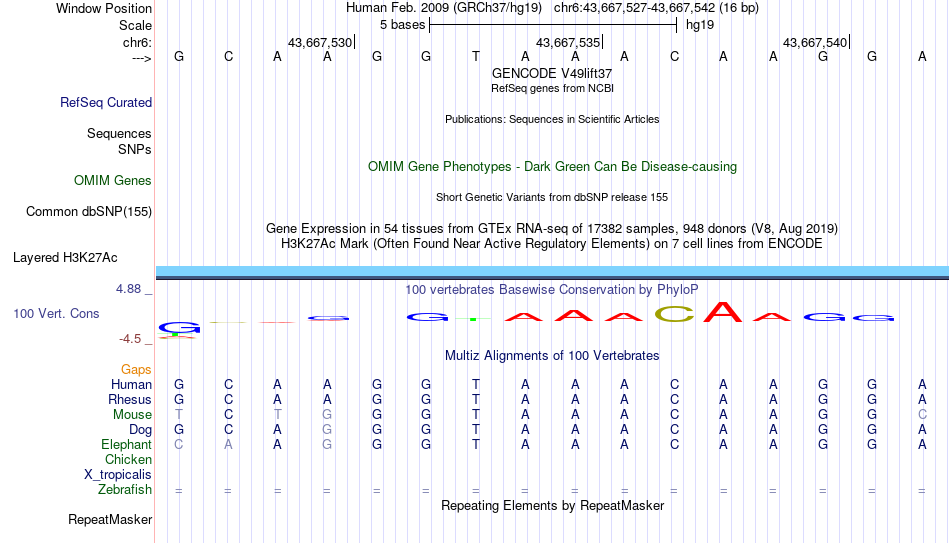
Task: Click the large blue G at the logo start
Action: coord(179,327)
